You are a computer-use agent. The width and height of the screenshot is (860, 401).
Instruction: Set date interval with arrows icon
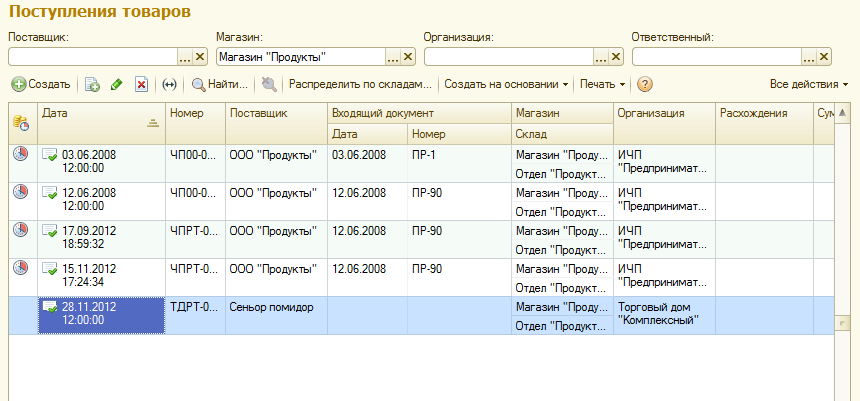point(170,84)
